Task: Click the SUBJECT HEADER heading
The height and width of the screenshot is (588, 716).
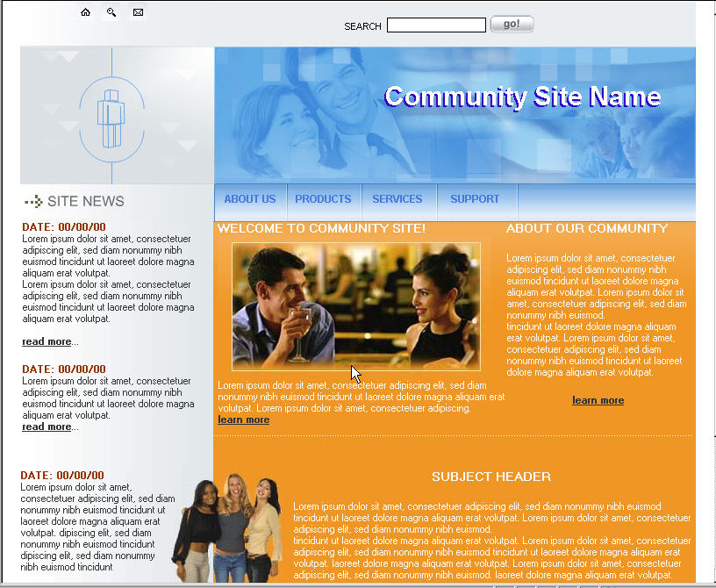Action: [x=491, y=477]
